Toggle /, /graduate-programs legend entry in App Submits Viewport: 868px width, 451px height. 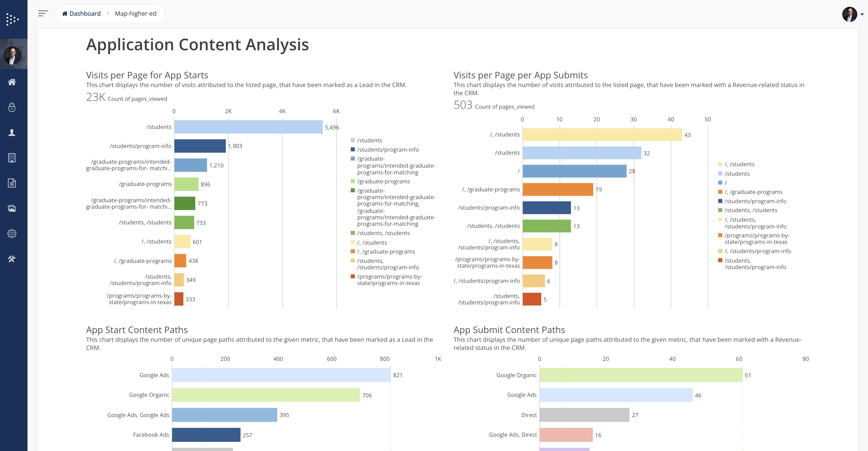click(x=750, y=192)
